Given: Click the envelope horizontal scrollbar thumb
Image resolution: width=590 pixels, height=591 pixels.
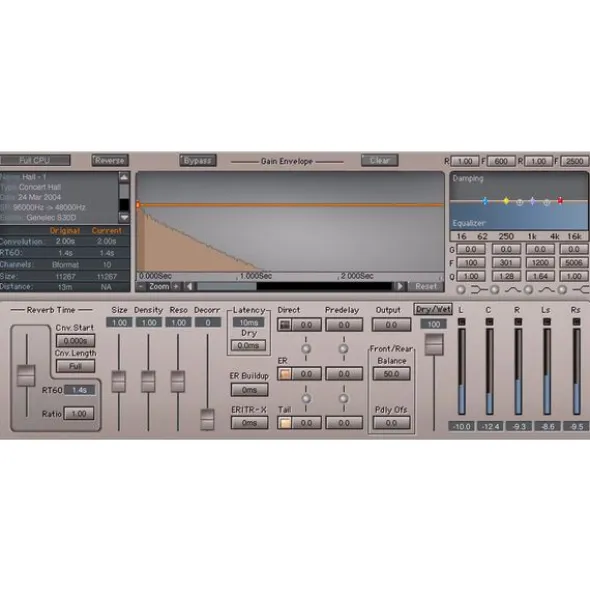Looking at the screenshot, I should coord(227,286).
